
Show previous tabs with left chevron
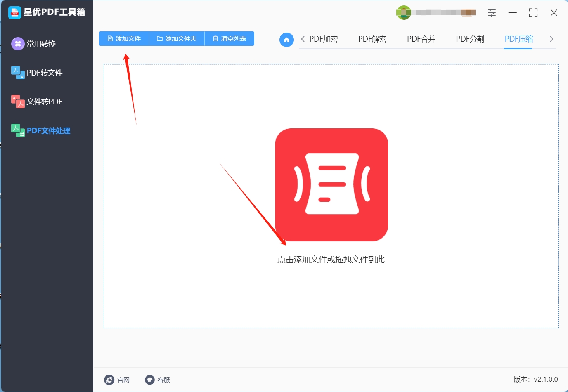tap(303, 39)
